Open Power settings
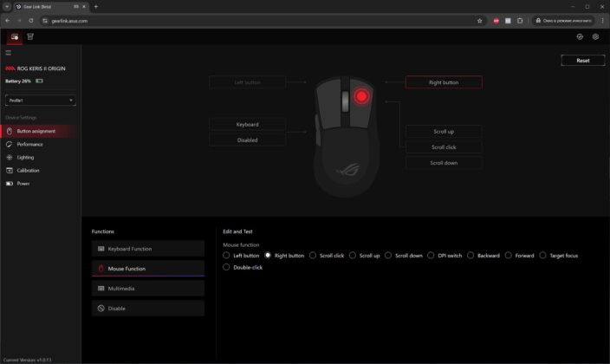 [x=41, y=184]
